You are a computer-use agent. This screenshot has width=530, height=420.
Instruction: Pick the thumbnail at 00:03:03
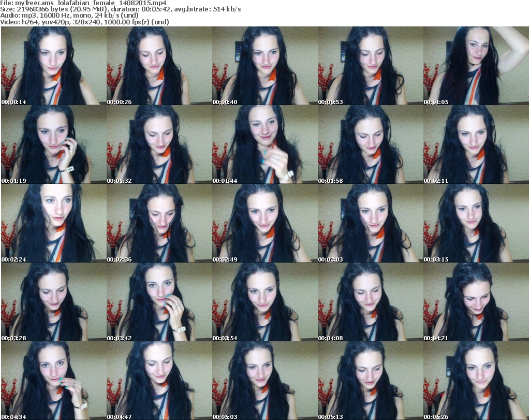click(371, 223)
